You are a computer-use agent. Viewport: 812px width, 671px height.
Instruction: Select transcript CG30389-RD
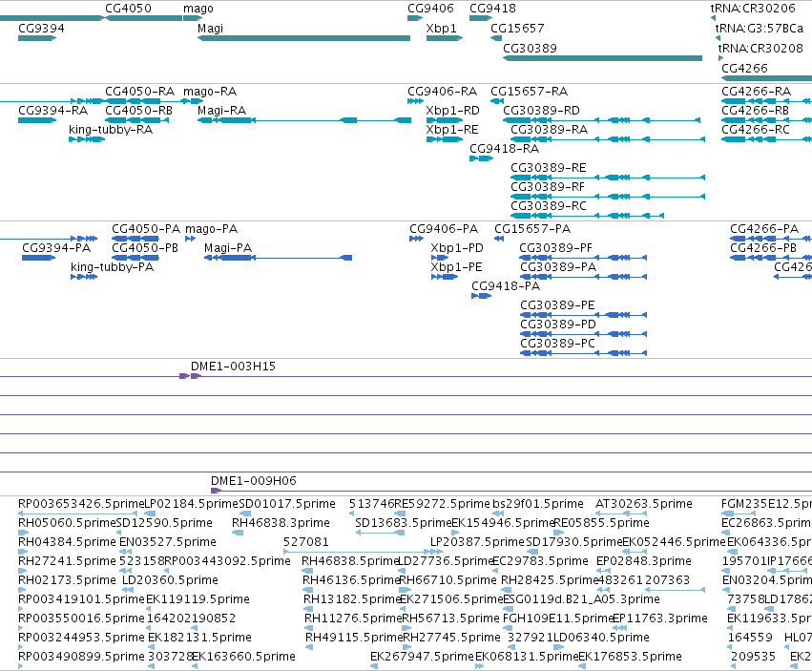click(x=602, y=120)
